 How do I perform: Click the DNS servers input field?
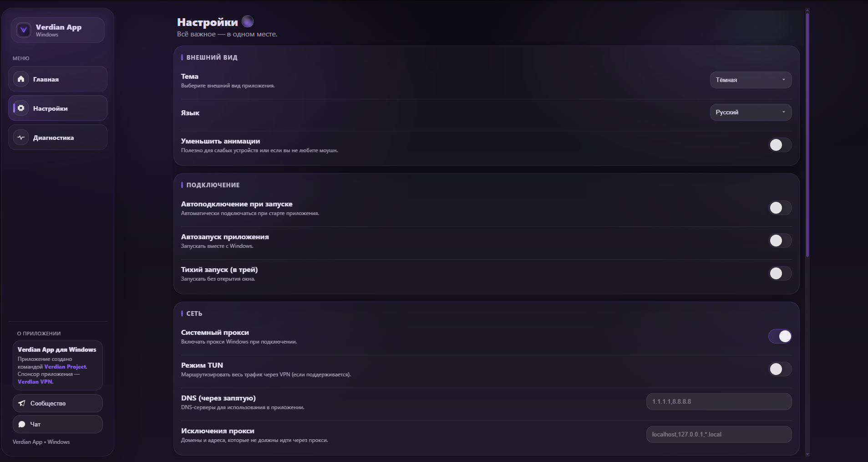pyautogui.click(x=718, y=401)
